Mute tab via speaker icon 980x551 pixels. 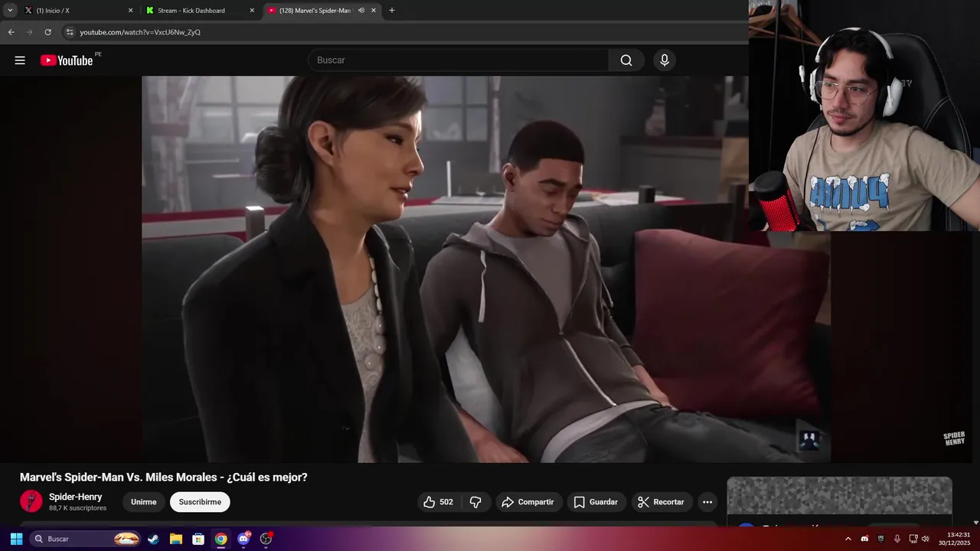(361, 11)
